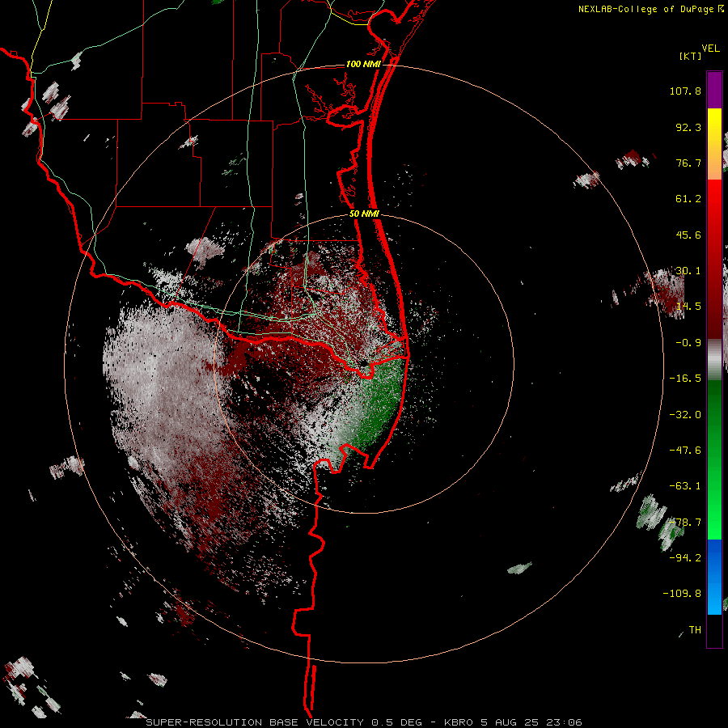Click the -0.9 velocity scale value
The width and height of the screenshot is (728, 728).
tap(688, 343)
